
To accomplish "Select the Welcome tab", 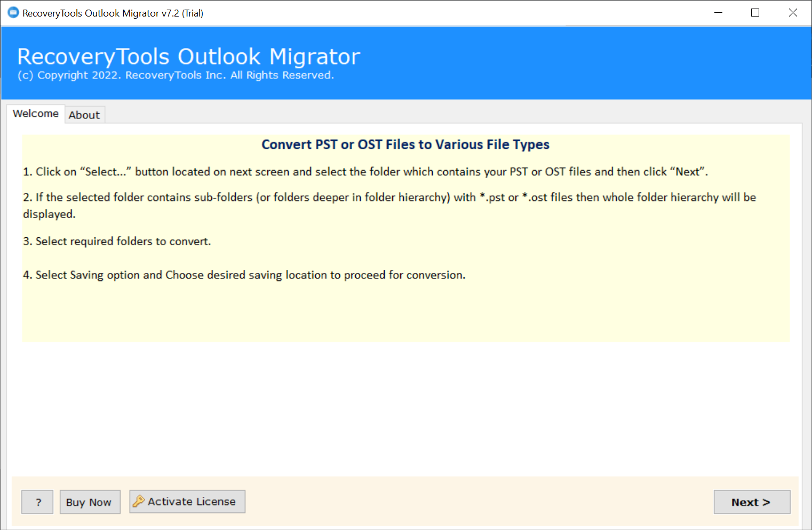I will click(36, 114).
